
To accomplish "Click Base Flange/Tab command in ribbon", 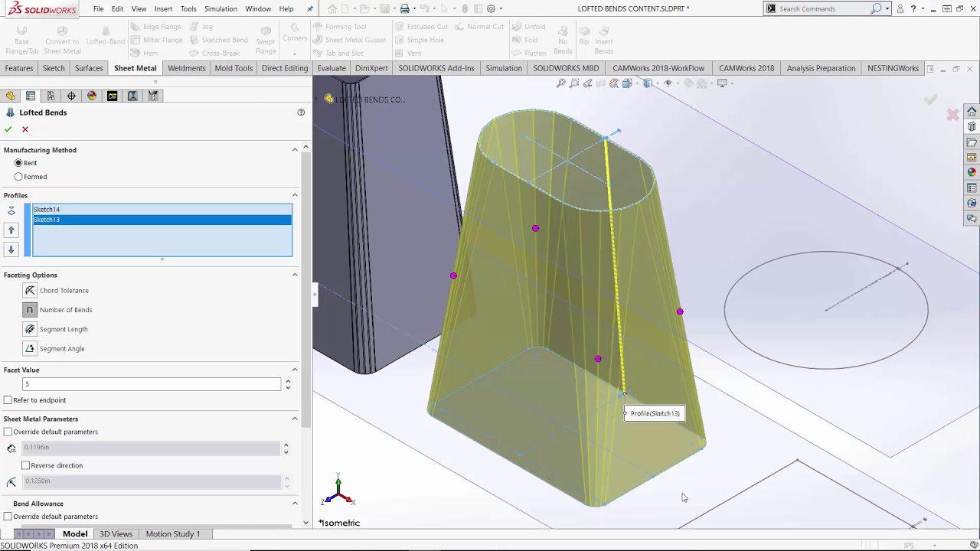I will (22, 40).
